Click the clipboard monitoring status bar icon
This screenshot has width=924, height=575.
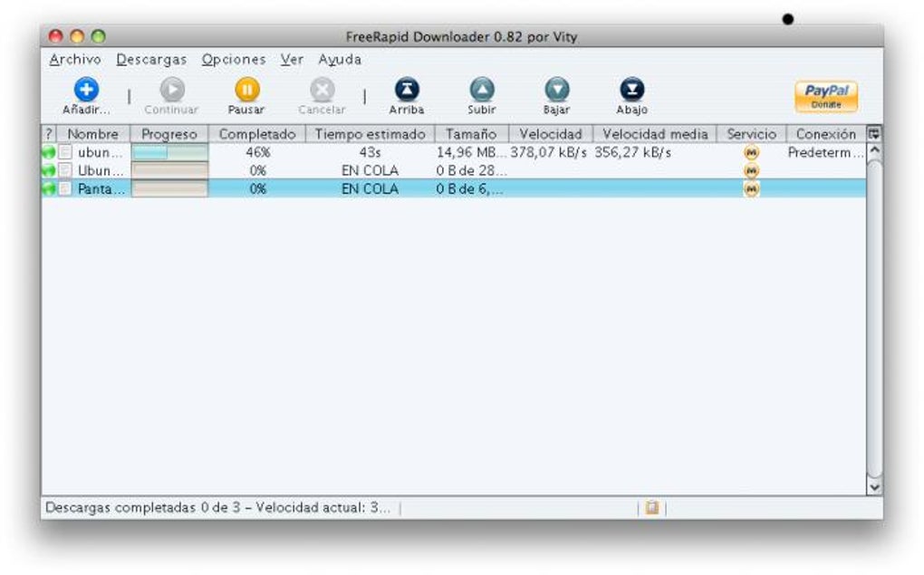pos(651,507)
